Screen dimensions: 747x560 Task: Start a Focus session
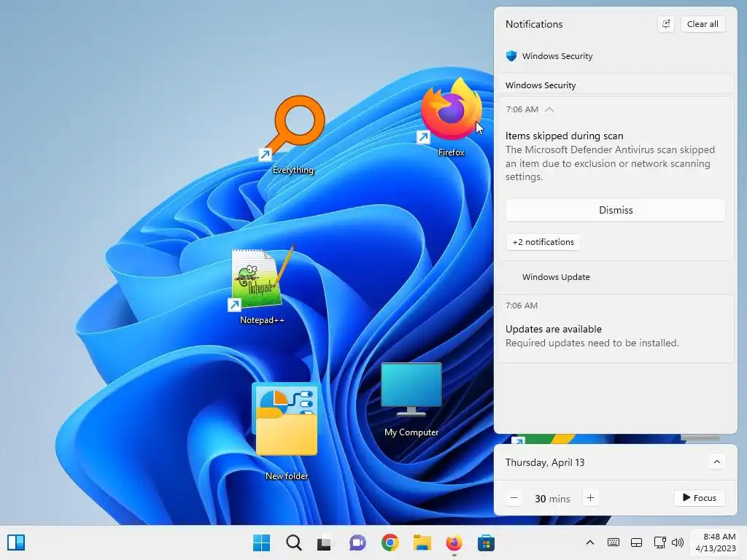700,497
